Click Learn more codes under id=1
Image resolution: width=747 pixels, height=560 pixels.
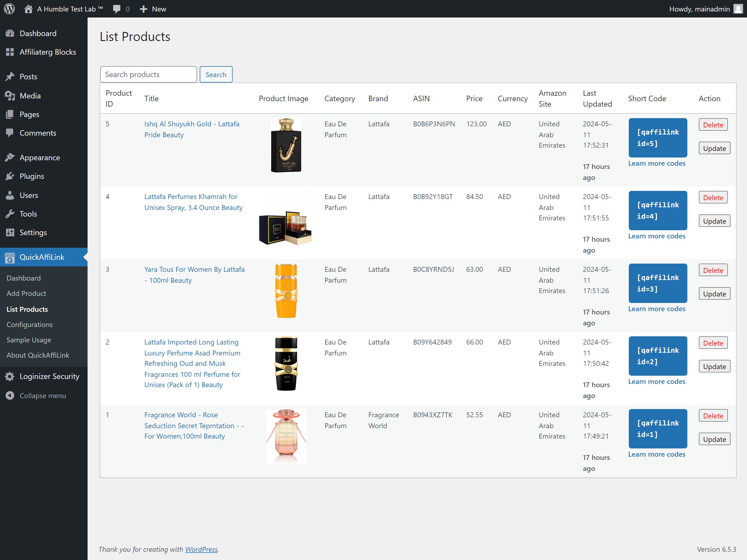(x=656, y=454)
